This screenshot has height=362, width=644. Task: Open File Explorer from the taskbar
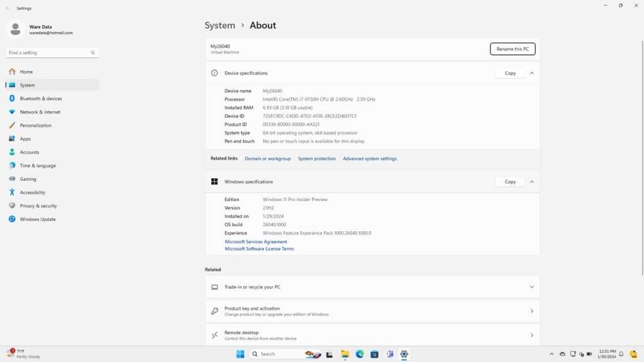[x=345, y=354]
